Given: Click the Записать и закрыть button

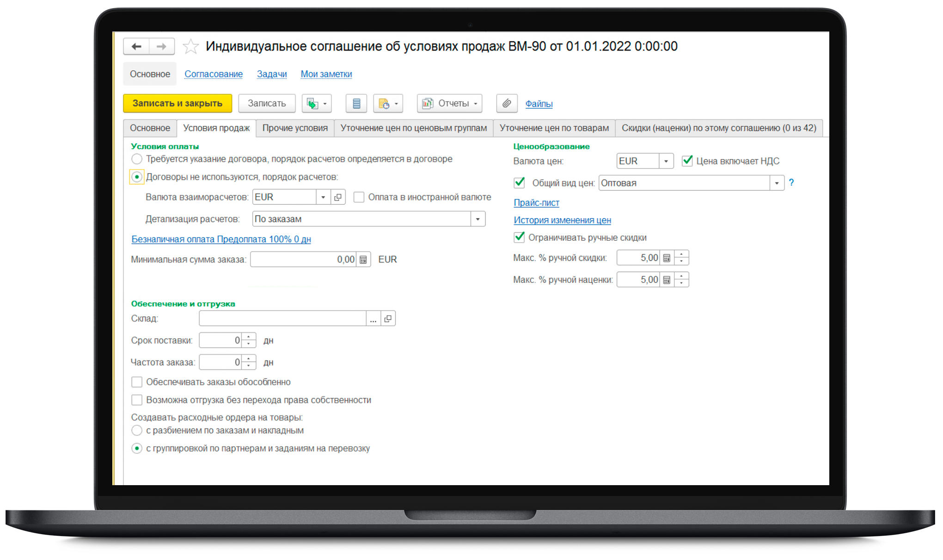Looking at the screenshot, I should tap(178, 103).
